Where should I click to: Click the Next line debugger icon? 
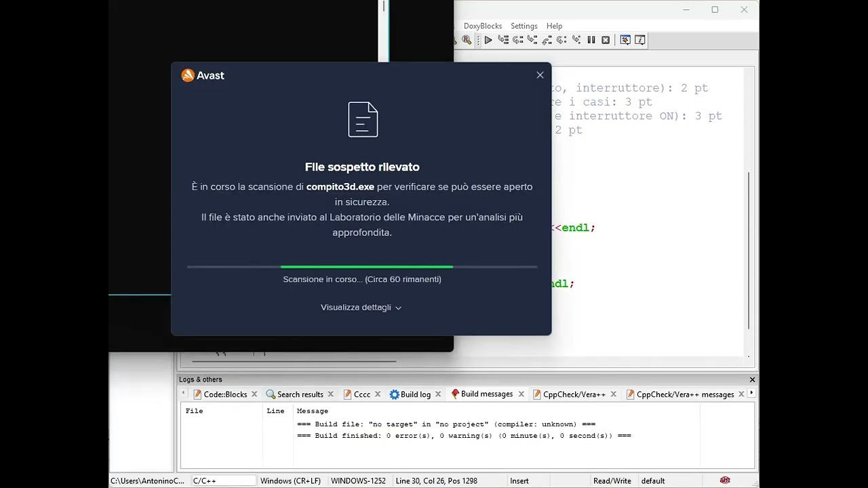coord(517,40)
